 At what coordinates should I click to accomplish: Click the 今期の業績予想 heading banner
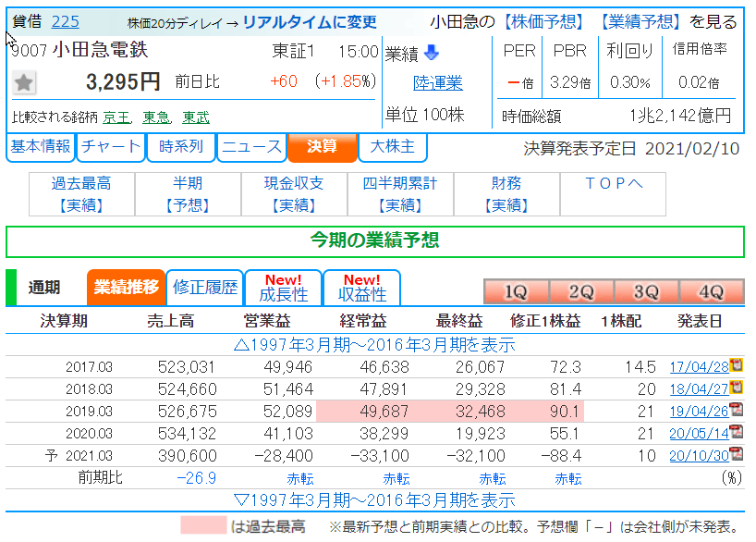374,241
